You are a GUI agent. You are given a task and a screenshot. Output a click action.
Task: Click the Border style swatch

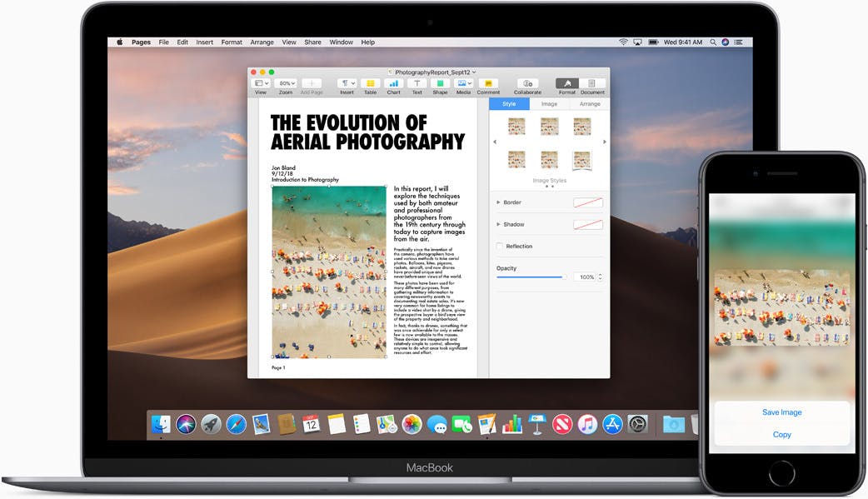click(x=588, y=202)
